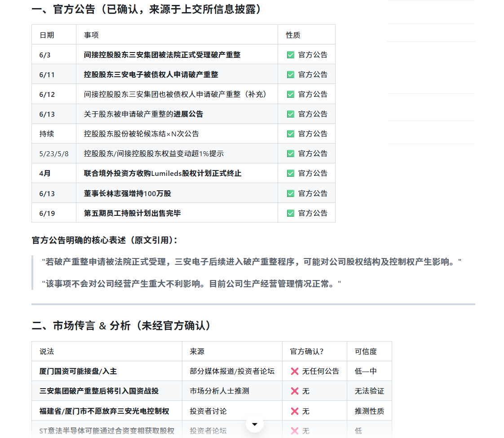504x438 pixels.
Task: Click red X icon in 三安集团破产重整后将引入国资战投 row
Action: (294, 391)
